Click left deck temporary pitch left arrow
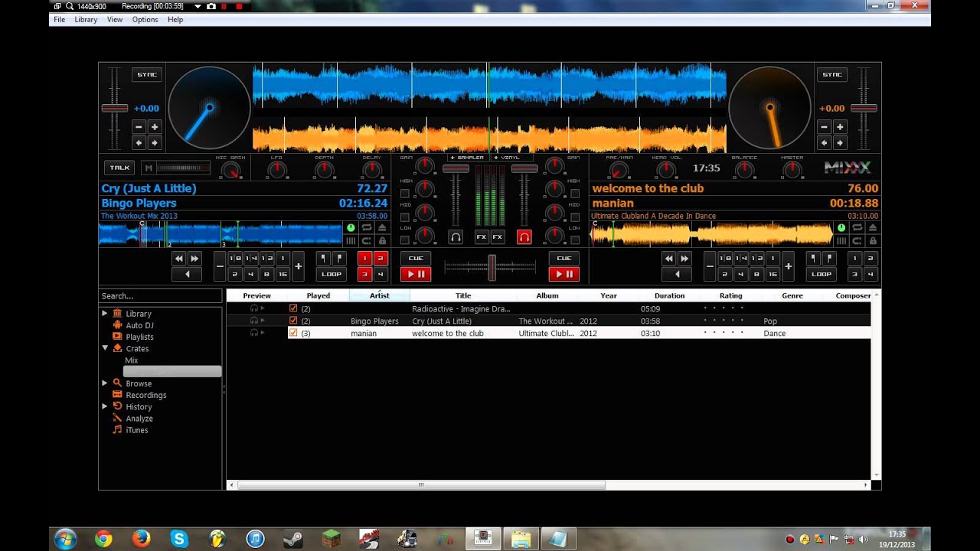The image size is (980, 551). pyautogui.click(x=139, y=142)
